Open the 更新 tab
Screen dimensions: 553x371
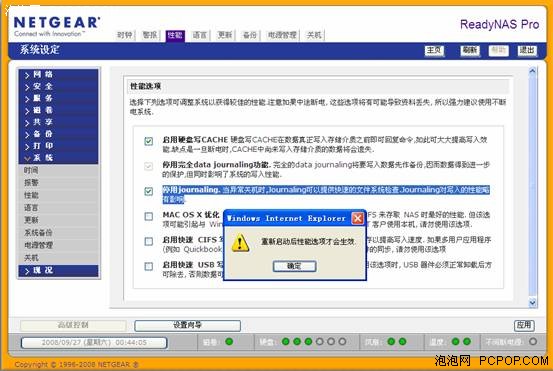click(x=225, y=35)
